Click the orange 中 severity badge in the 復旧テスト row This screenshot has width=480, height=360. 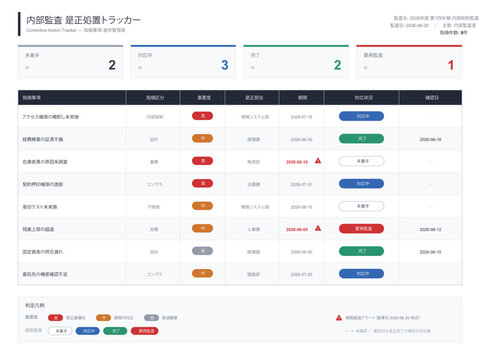(x=202, y=206)
